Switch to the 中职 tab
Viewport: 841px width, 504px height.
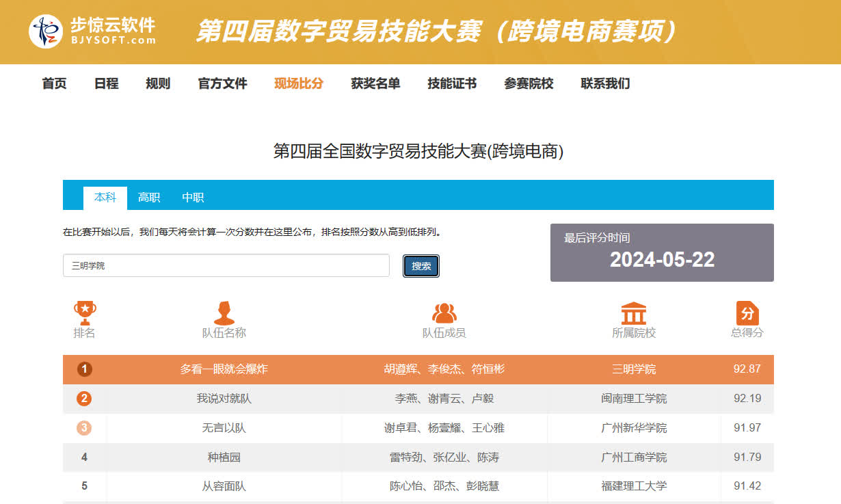[x=193, y=198]
